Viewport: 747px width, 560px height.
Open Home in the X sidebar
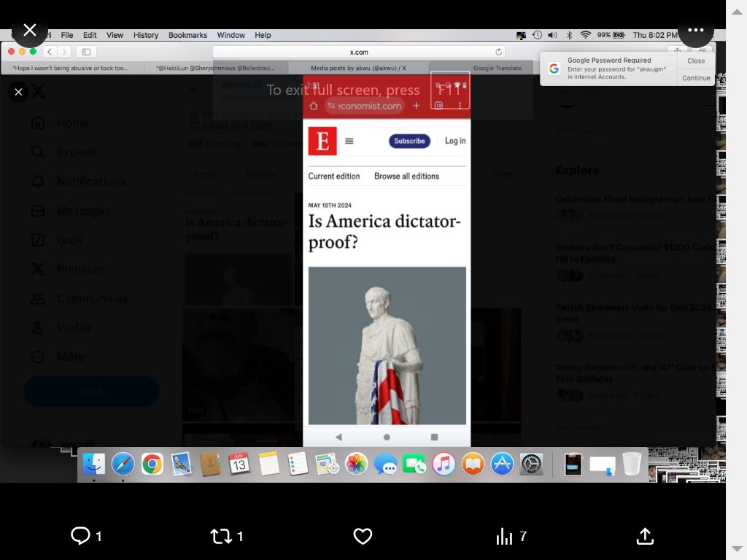tap(60, 122)
